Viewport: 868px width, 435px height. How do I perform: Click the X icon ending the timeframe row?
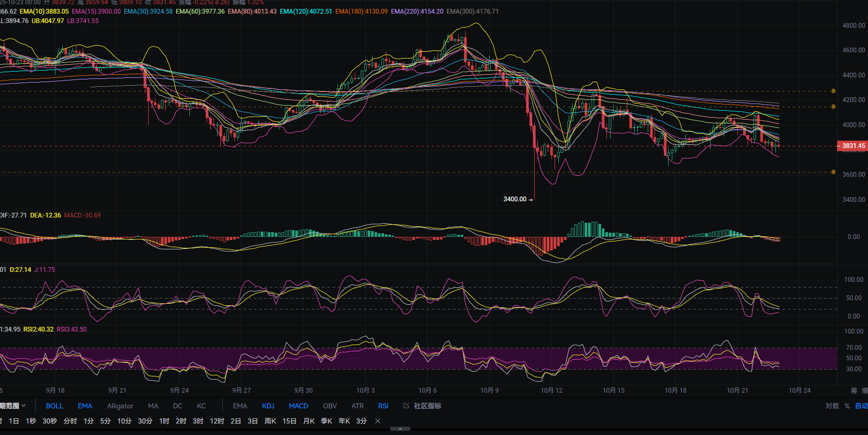click(x=378, y=421)
